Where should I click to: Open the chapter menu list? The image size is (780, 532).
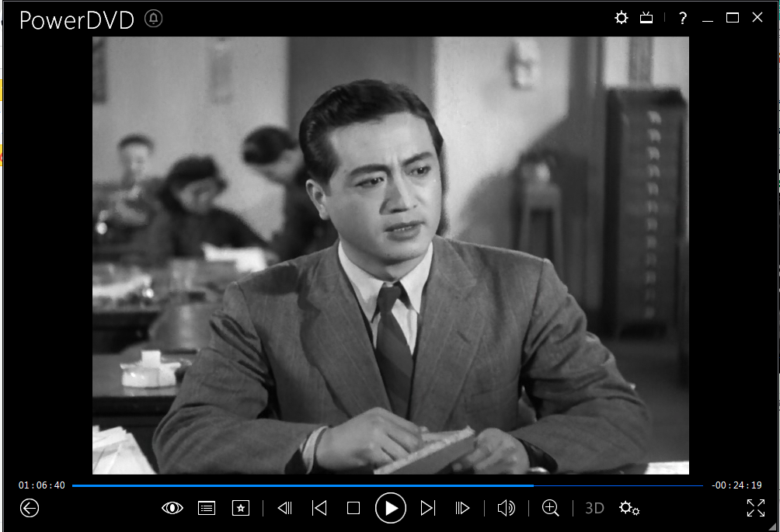tap(207, 508)
